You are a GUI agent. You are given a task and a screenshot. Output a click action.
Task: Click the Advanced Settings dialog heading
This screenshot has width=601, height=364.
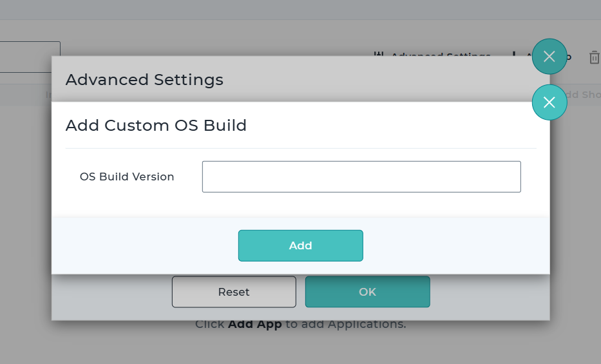click(x=144, y=80)
